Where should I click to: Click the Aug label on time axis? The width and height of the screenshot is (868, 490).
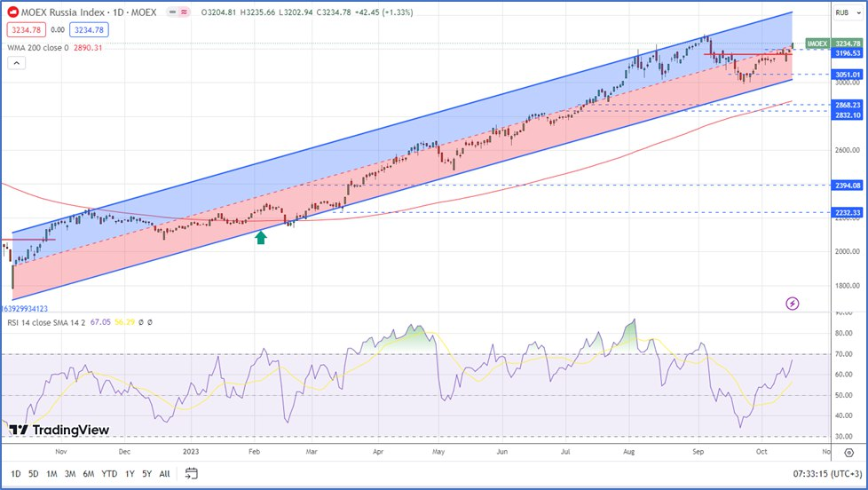pyautogui.click(x=629, y=452)
